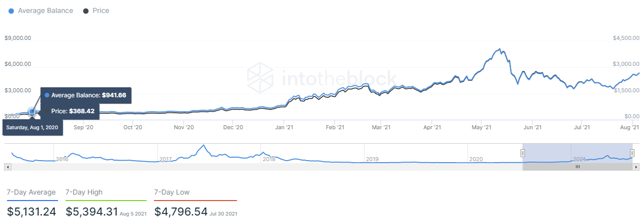
Task: Click the $5,394.31 seven-day high value
Action: point(91,212)
